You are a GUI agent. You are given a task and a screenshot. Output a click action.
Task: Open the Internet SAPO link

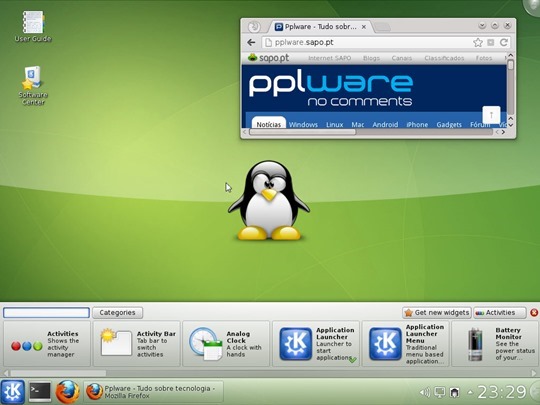coord(330,58)
